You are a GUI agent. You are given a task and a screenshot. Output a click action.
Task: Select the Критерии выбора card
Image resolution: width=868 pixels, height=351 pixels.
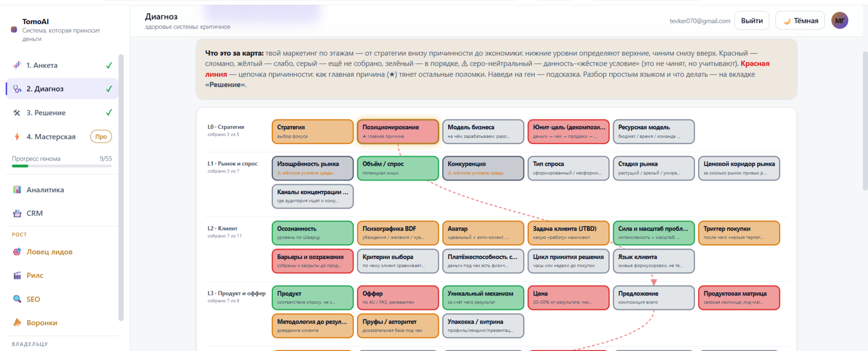coord(398,261)
